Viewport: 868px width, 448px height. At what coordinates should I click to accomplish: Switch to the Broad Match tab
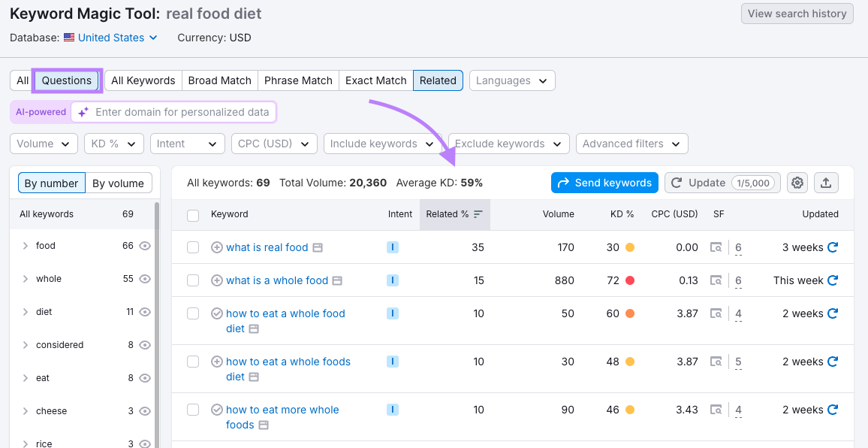coord(219,80)
